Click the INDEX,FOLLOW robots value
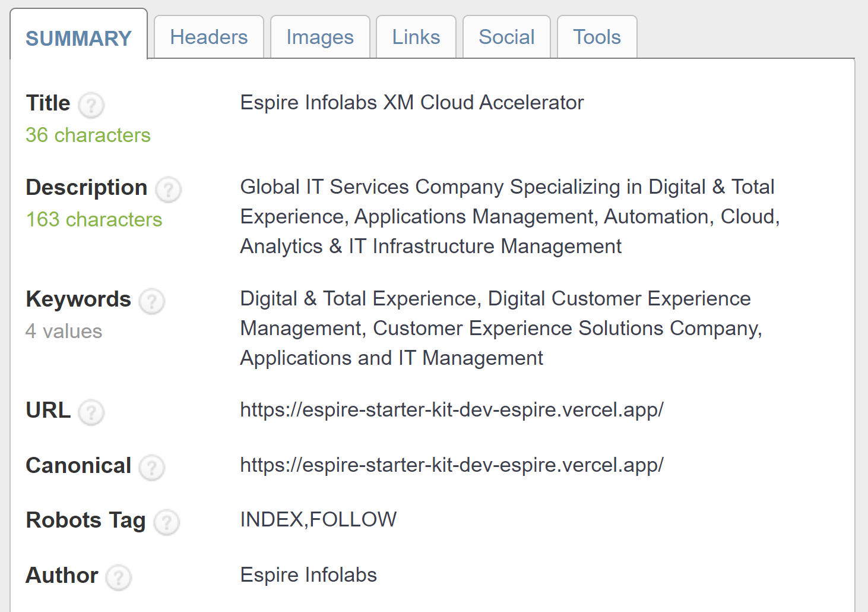This screenshot has height=612, width=868. point(318,519)
